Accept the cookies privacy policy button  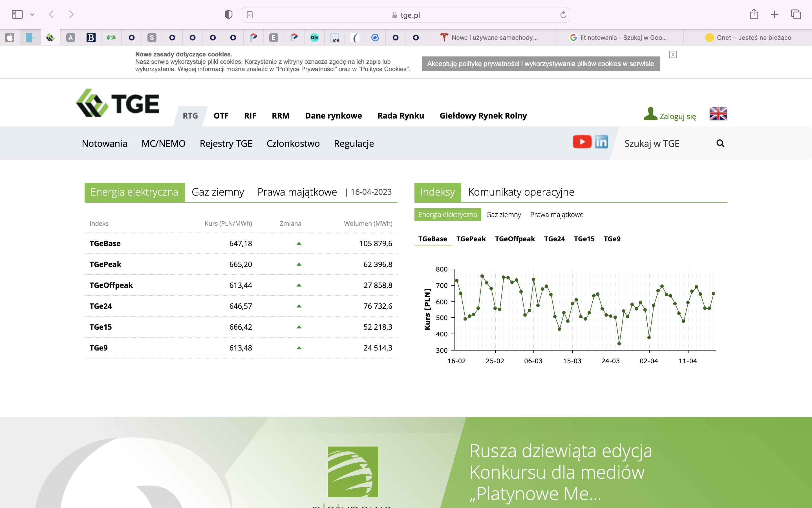click(x=540, y=64)
